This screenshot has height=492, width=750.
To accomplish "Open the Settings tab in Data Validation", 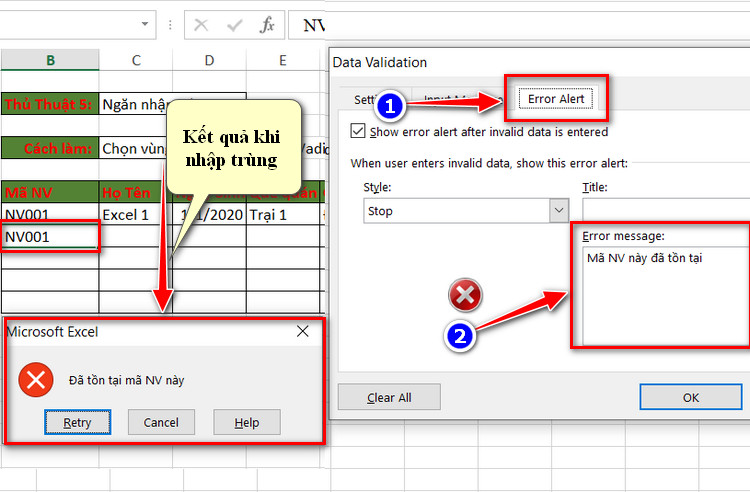I will coord(364,99).
